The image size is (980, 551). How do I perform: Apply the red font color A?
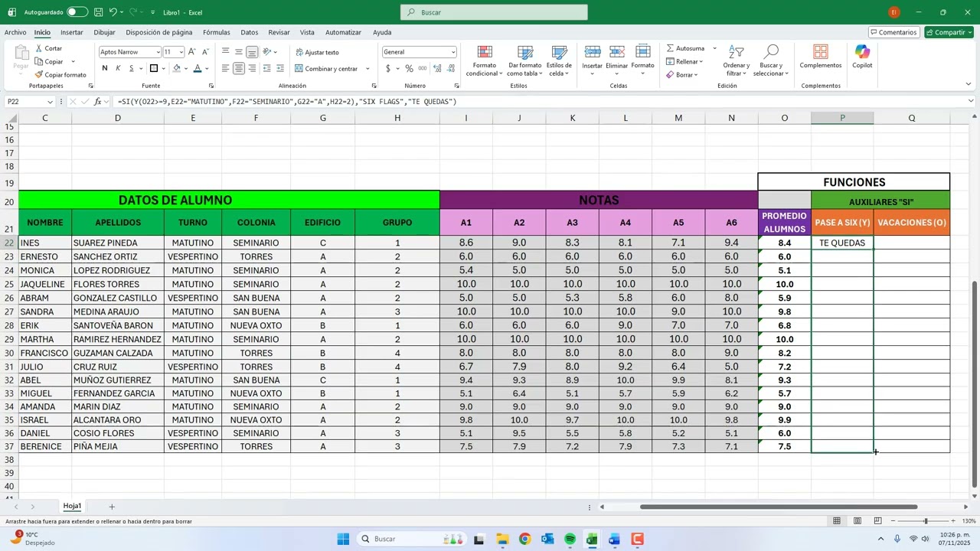click(198, 68)
